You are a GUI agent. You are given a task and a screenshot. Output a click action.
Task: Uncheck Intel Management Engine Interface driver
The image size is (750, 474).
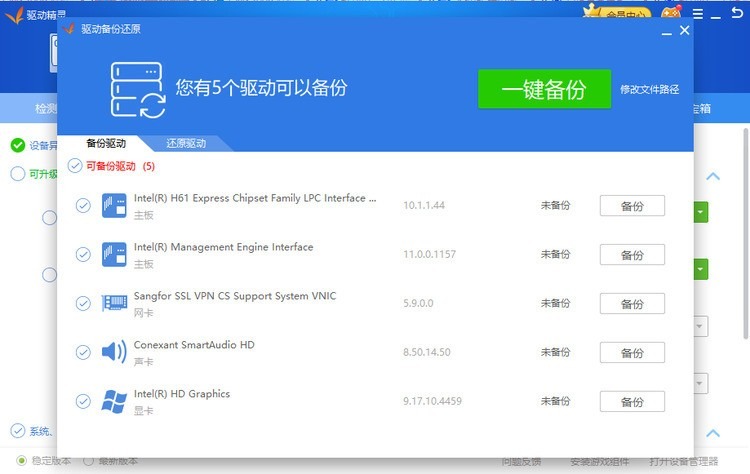point(83,254)
